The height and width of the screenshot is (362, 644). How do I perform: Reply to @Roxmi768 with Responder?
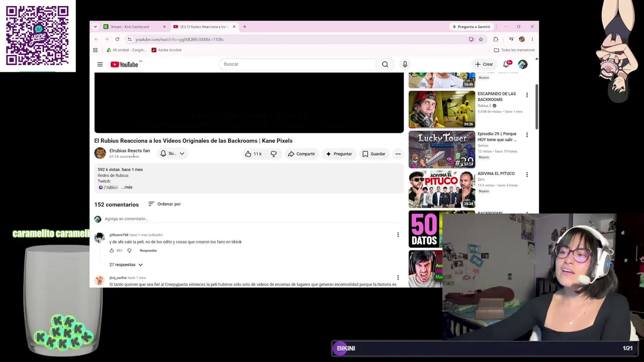point(148,250)
